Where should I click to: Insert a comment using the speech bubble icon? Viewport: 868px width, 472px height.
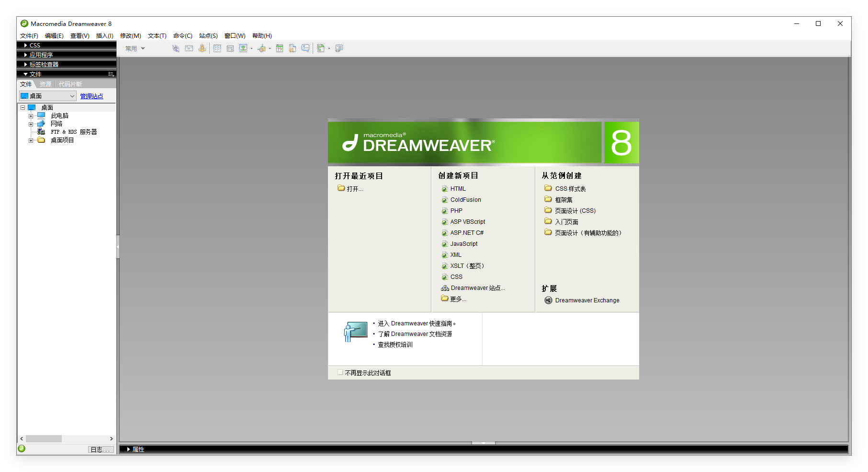pos(306,48)
